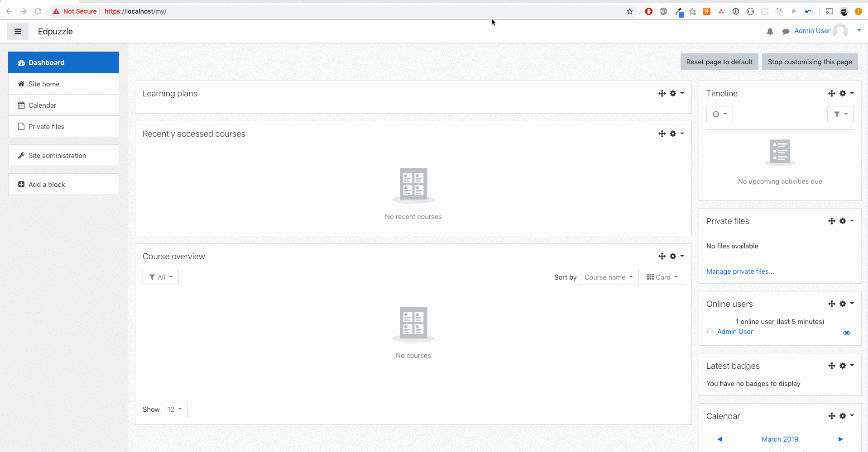The width and height of the screenshot is (868, 452).
Task: Click the move icon of Latest badges block
Action: pyautogui.click(x=832, y=366)
